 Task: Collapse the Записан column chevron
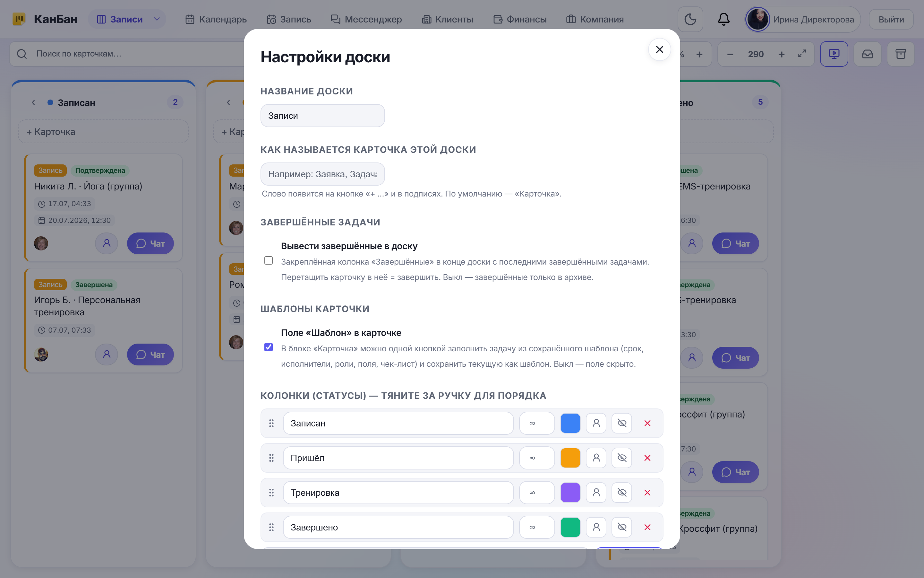click(x=34, y=102)
